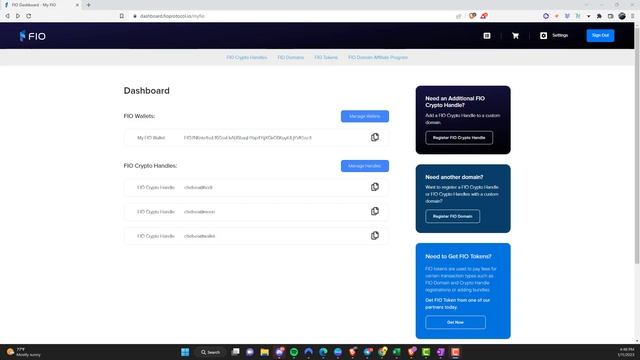This screenshot has width=640, height=360.
Task: Open File Explorer from the taskbar
Action: 264,352
